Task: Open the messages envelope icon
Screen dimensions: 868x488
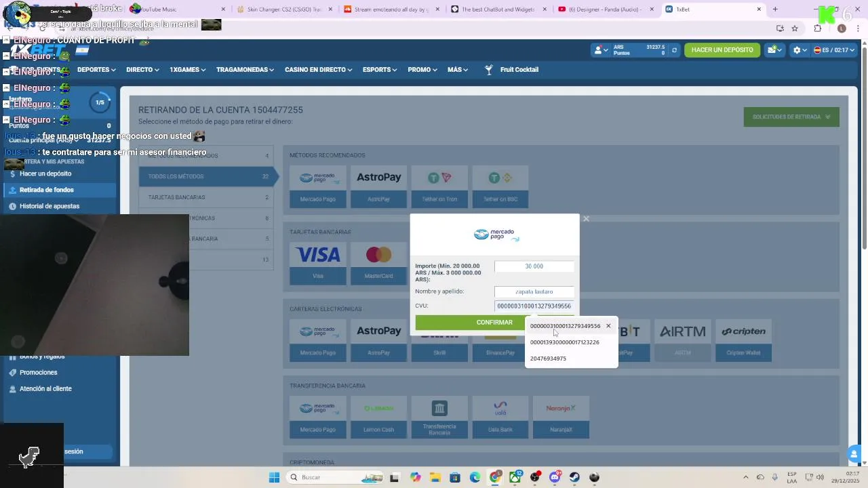Action: click(774, 50)
